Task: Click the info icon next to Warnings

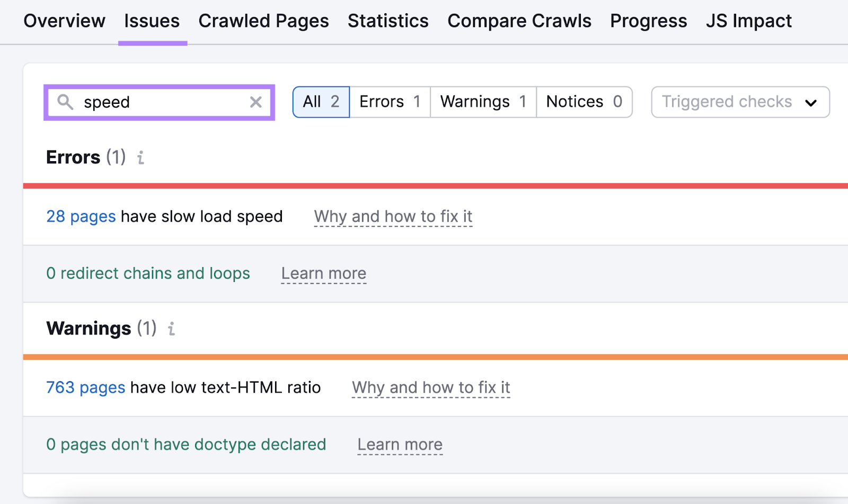Action: (x=171, y=329)
